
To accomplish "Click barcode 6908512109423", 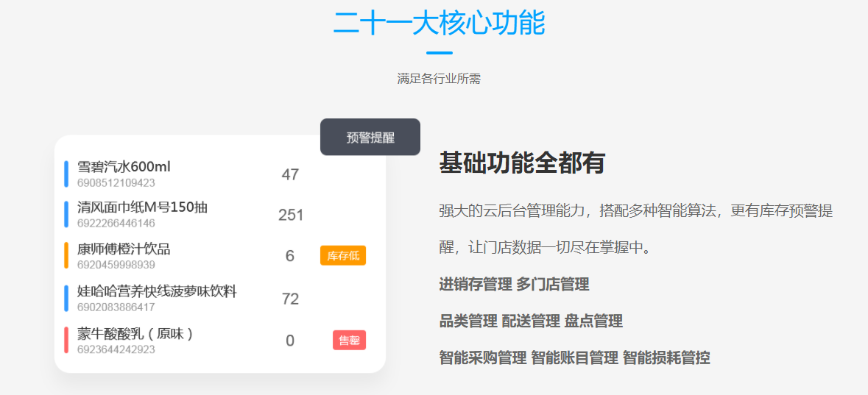I will 116,182.
